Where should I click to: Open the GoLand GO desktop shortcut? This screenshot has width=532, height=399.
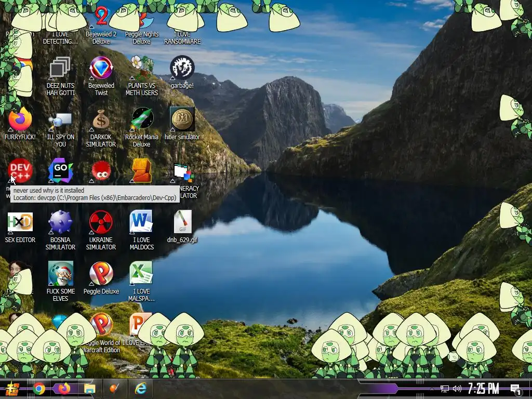tap(60, 170)
